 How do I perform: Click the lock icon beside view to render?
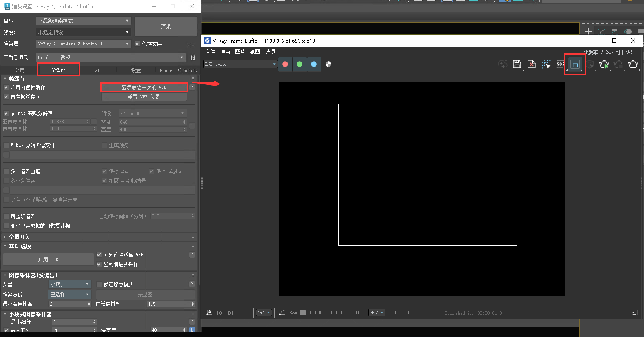(193, 57)
